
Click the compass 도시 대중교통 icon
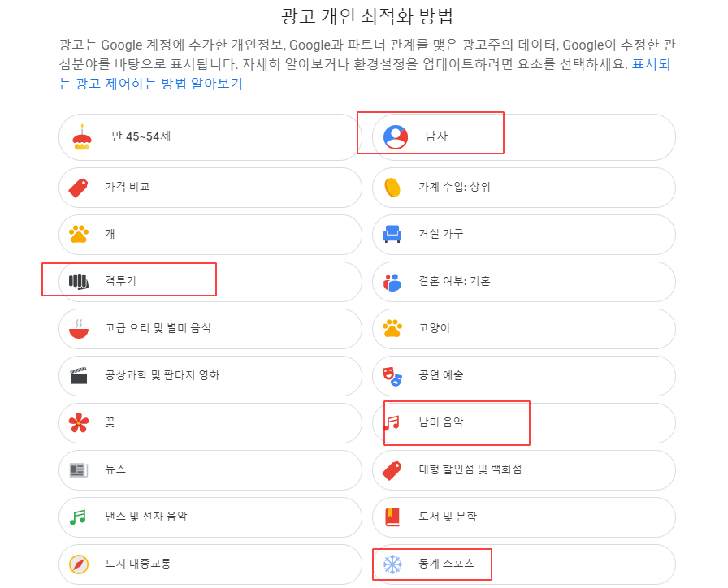pyautogui.click(x=79, y=564)
